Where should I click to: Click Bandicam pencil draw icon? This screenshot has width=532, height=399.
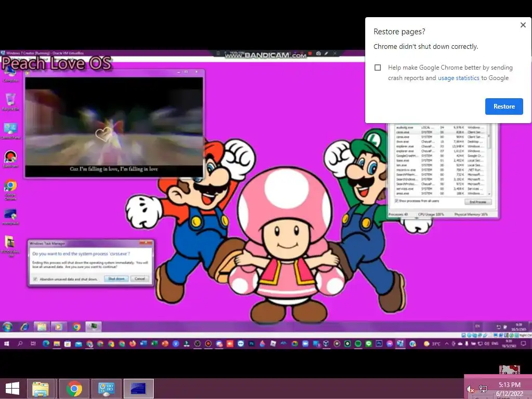(326, 54)
